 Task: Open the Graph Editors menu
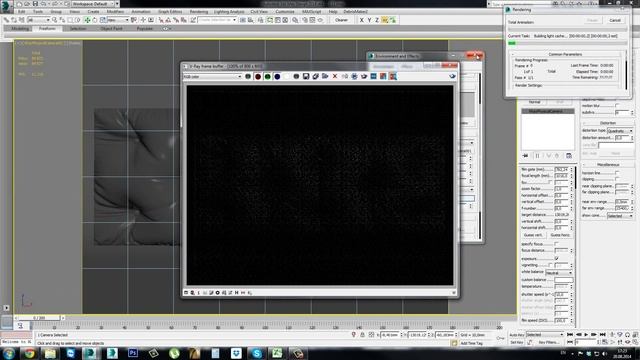170,12
